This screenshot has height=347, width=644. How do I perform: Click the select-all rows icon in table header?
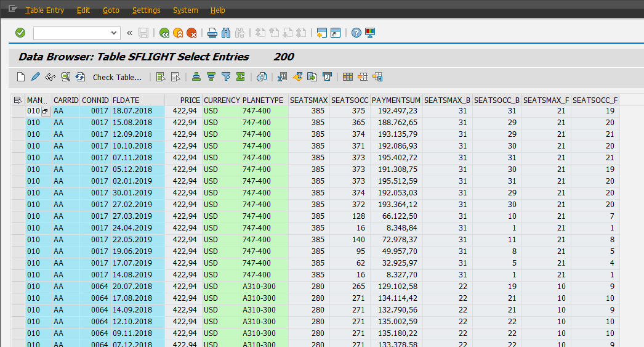[17, 100]
